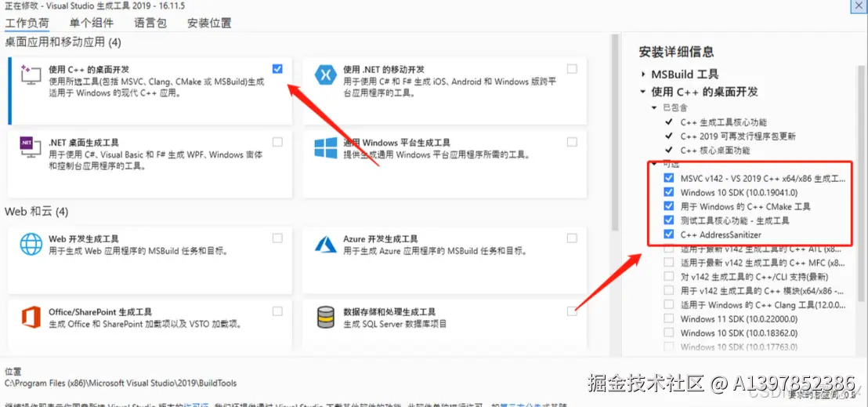Click the C++ desktop workload description text
The width and height of the screenshot is (868, 407).
pyautogui.click(x=157, y=88)
